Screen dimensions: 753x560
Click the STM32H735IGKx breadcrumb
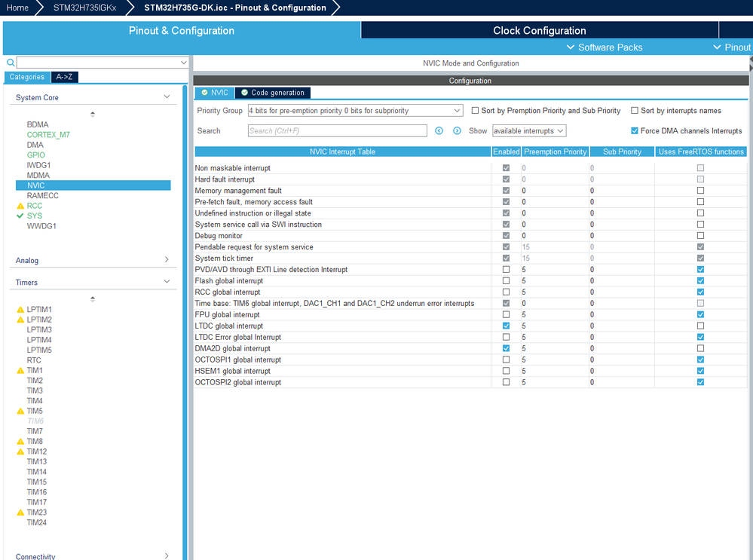(84, 8)
